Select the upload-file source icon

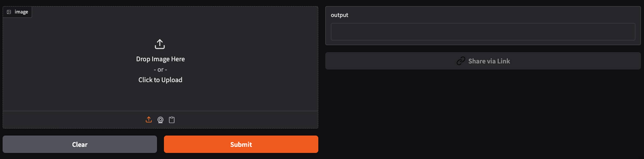[149, 120]
